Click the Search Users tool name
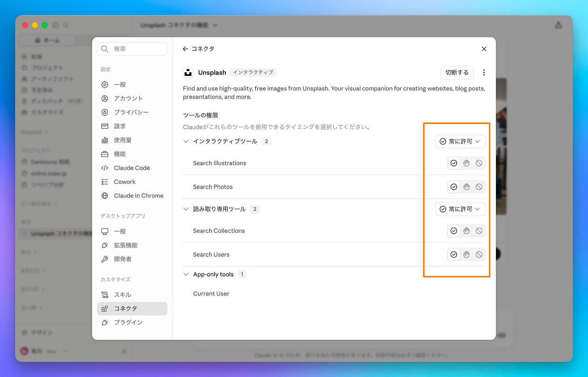Viewport: 588px width, 377px height. coord(211,255)
